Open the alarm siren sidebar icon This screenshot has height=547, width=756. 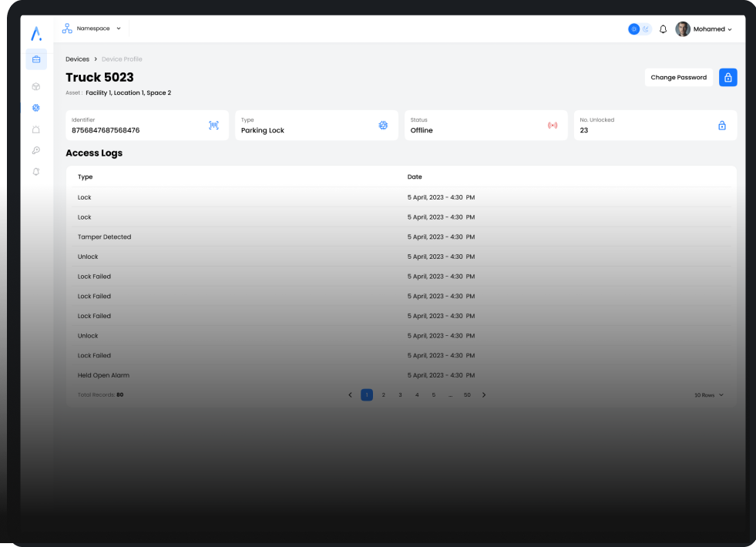pos(36,129)
